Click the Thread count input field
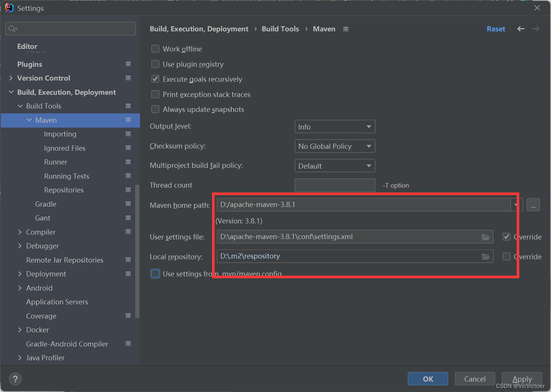This screenshot has height=392, width=551. tap(335, 185)
